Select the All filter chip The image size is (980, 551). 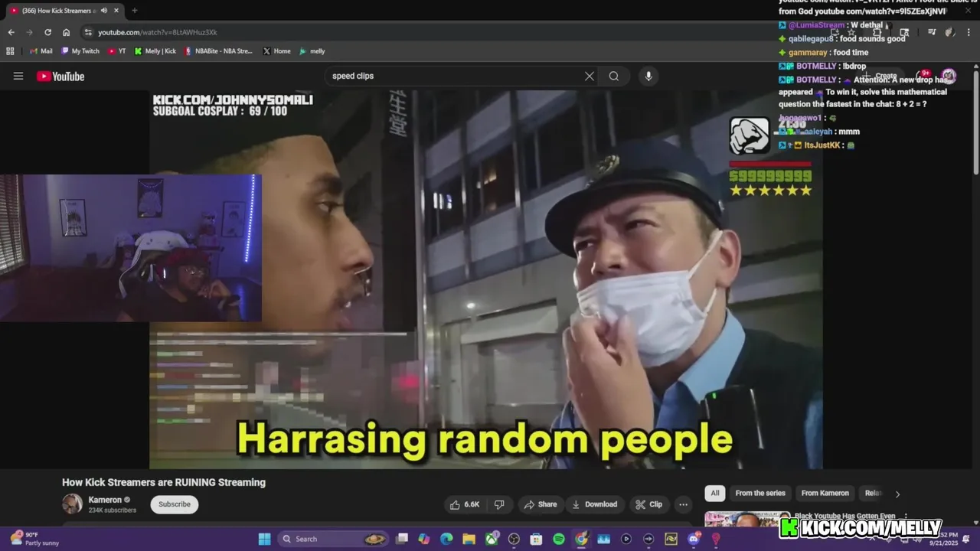(715, 494)
